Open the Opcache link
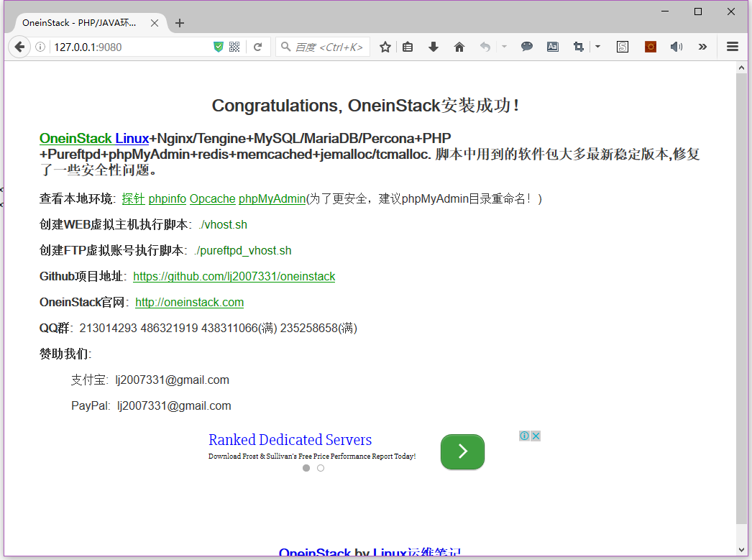 (213, 198)
